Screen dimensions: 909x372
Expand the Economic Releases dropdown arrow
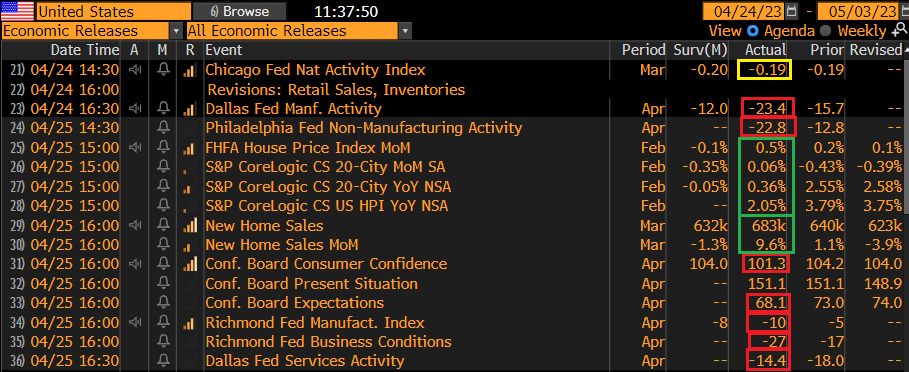pos(176,31)
